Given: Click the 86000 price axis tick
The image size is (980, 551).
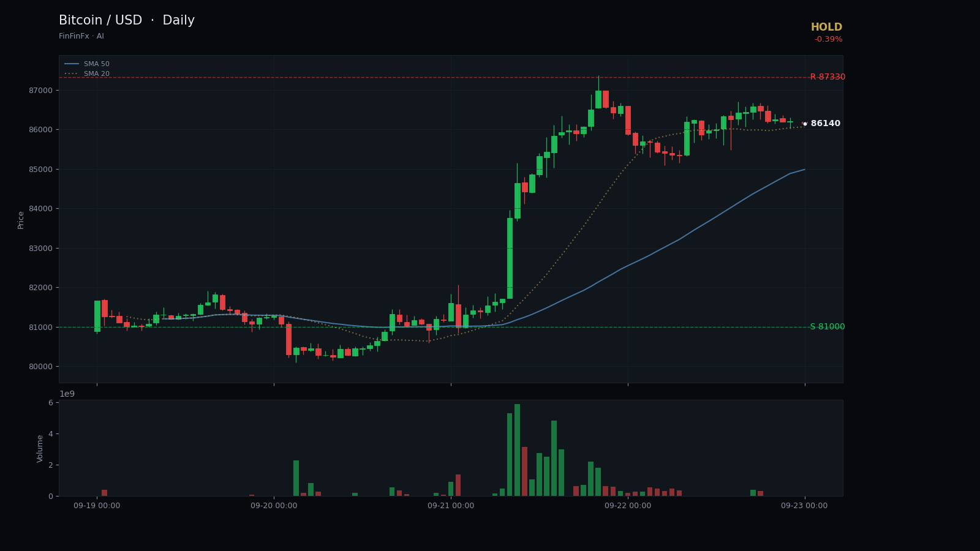Looking at the screenshot, I should point(41,130).
